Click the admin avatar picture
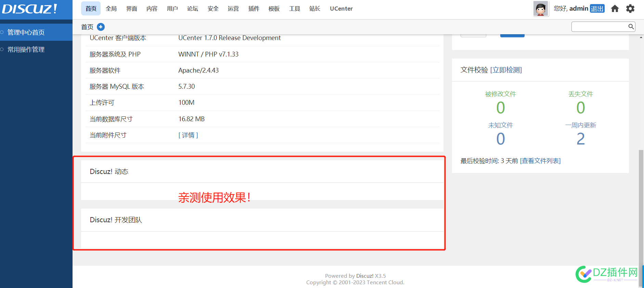Viewport: 644px width, 288px height. pyautogui.click(x=541, y=9)
